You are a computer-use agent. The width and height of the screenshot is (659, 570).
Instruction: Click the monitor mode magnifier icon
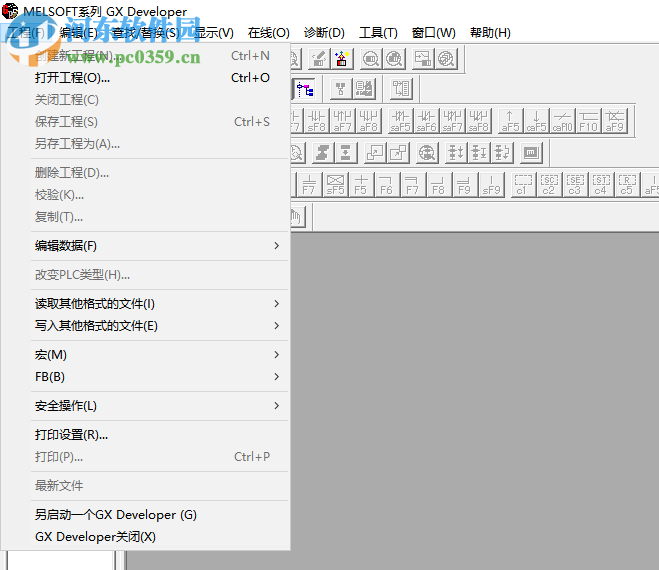point(371,58)
